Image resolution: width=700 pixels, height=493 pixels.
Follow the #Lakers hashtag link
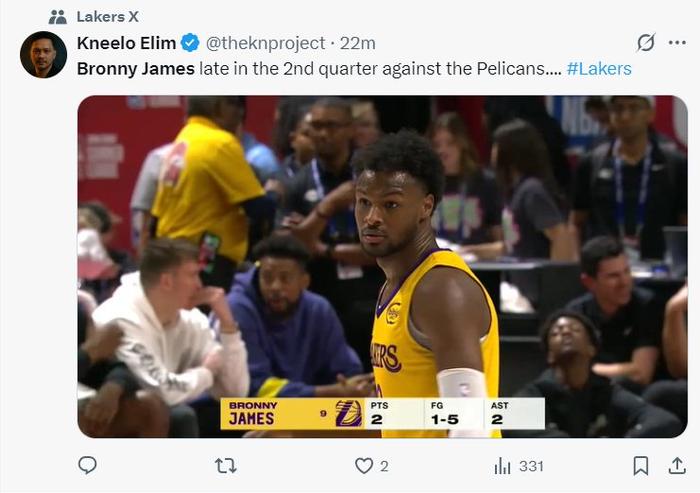click(599, 69)
